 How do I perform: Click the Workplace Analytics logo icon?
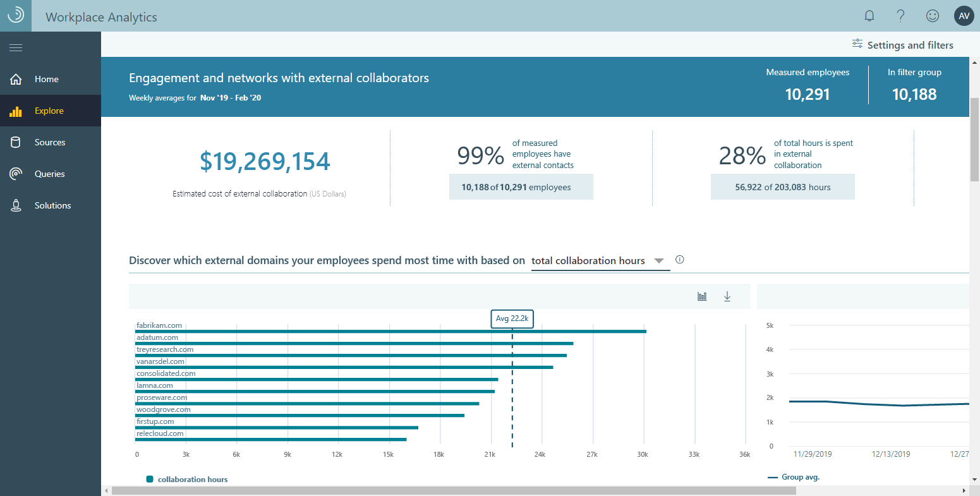(x=16, y=16)
